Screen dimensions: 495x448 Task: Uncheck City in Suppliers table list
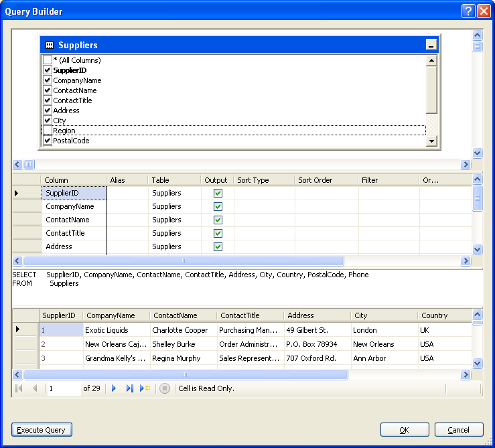[48, 121]
